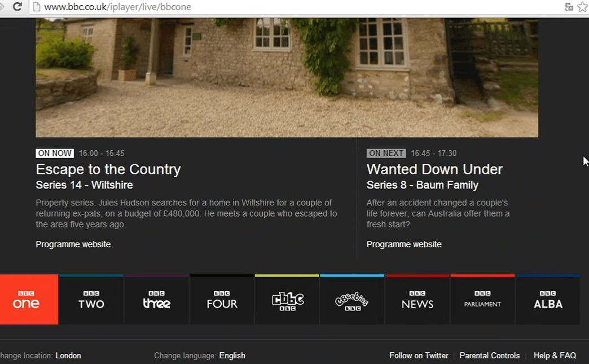This screenshot has height=364, width=589.
Task: Click the translate page icon in address bar
Action: tap(569, 7)
